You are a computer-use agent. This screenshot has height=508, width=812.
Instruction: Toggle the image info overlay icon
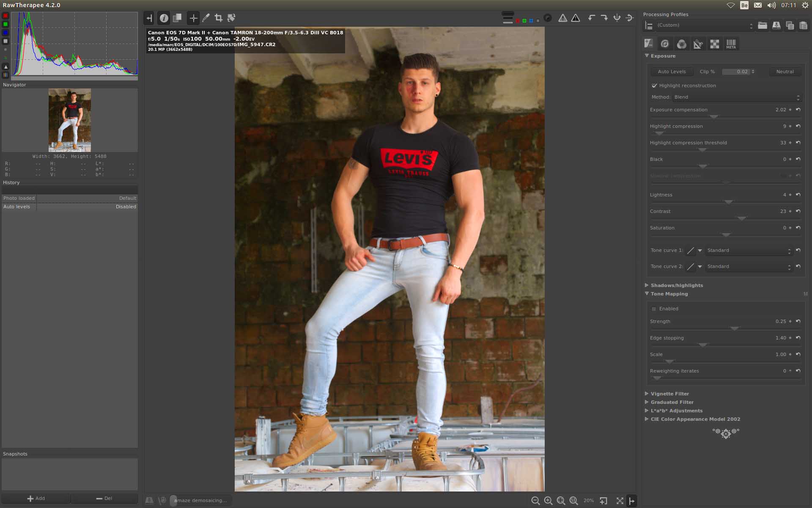[x=164, y=18]
